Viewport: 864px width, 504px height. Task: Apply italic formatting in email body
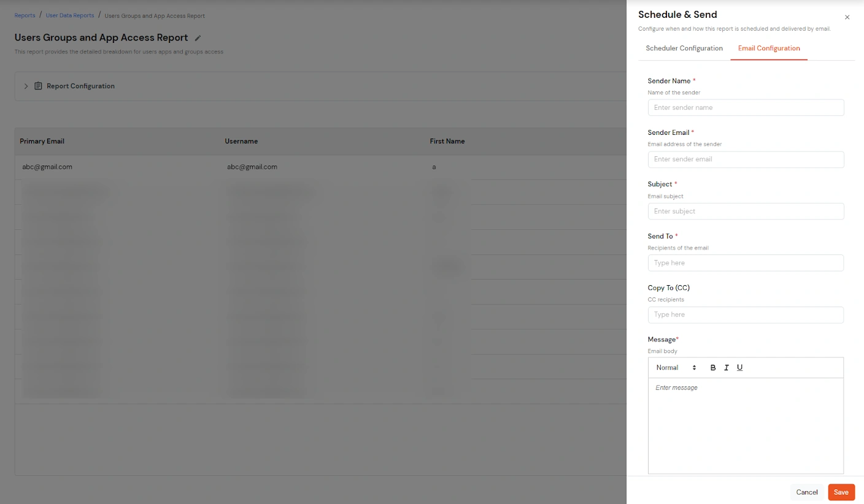point(726,367)
